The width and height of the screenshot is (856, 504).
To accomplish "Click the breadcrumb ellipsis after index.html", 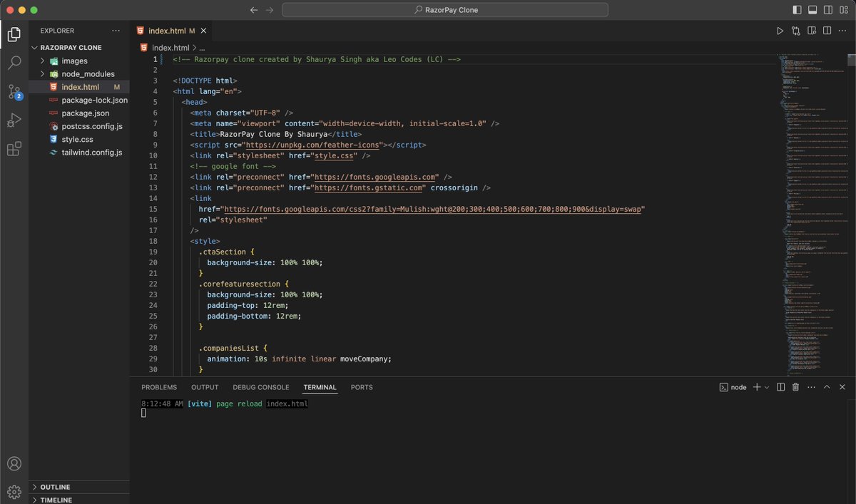I will click(x=203, y=48).
